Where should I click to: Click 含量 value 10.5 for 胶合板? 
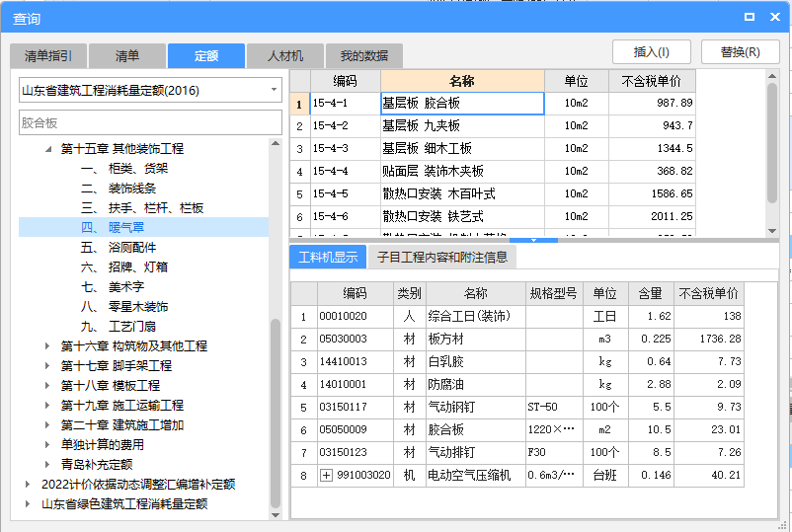[x=652, y=430]
